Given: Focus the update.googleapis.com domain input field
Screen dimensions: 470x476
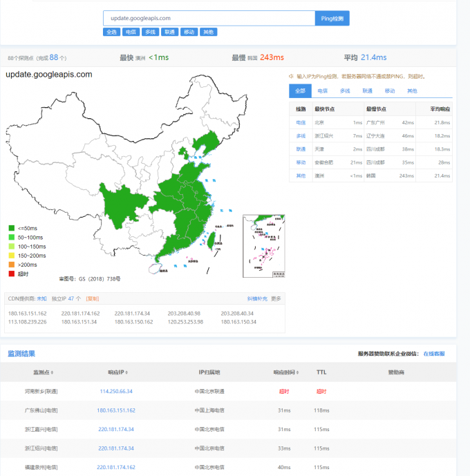Looking at the screenshot, I should tap(209, 18).
